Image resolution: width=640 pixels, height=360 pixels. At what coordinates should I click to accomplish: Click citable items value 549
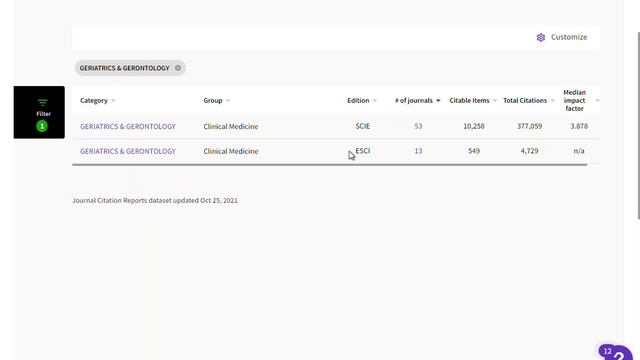pos(473,151)
